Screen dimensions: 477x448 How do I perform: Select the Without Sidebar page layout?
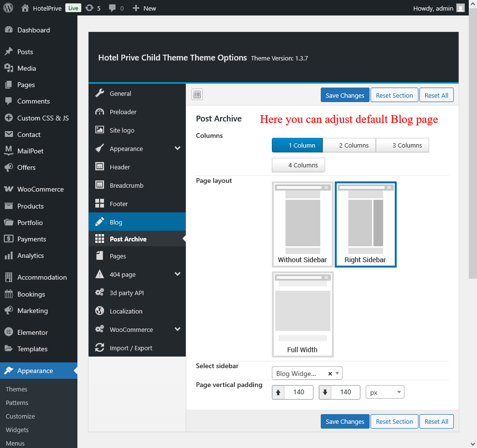pos(302,224)
